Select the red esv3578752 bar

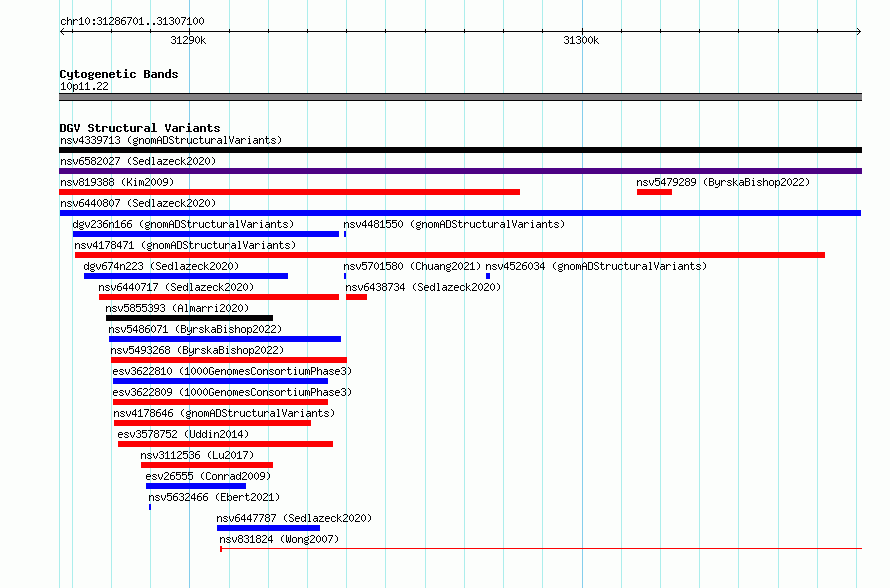[x=225, y=444]
